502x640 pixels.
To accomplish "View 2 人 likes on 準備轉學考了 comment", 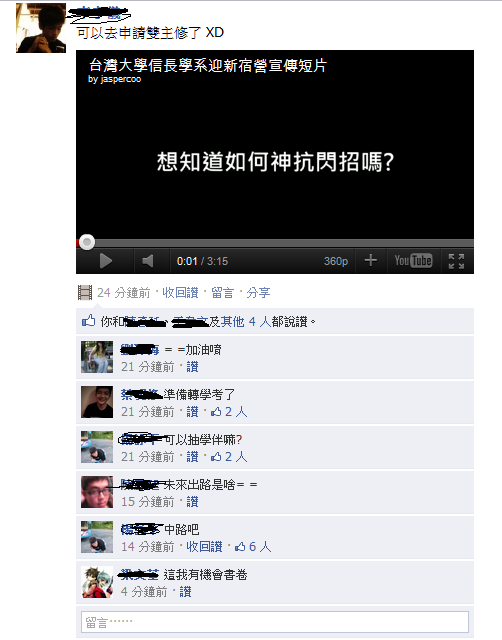I will click(229, 412).
